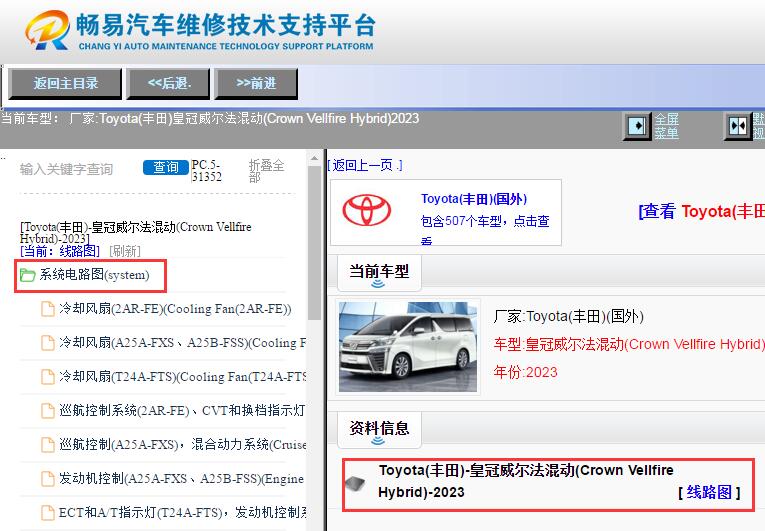Screen dimensions: 765x531
Task: Click the tree header Toyota(丰田)-皇冠威尔法混动 title
Action: tap(136, 233)
